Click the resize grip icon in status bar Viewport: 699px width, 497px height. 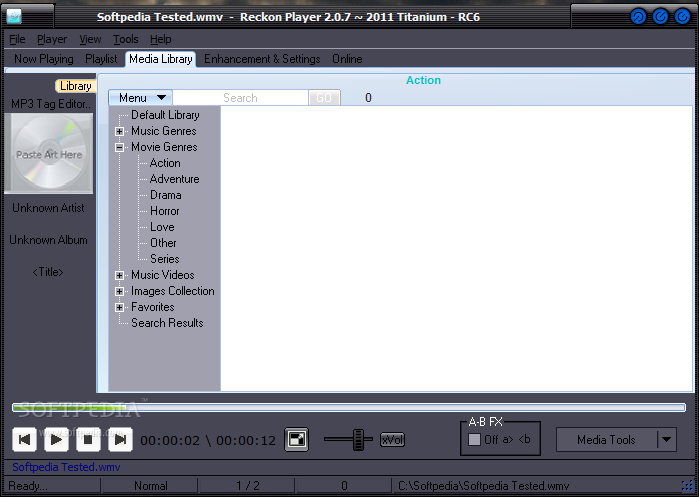[x=687, y=486]
